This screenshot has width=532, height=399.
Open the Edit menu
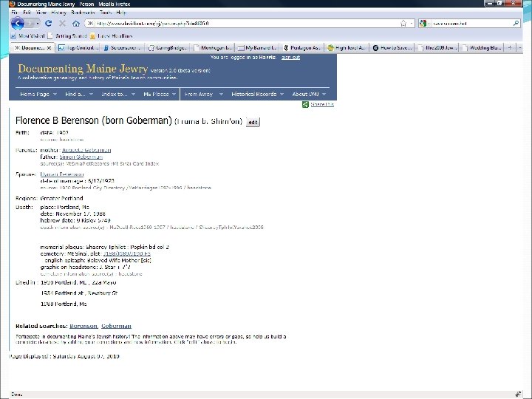click(27, 13)
